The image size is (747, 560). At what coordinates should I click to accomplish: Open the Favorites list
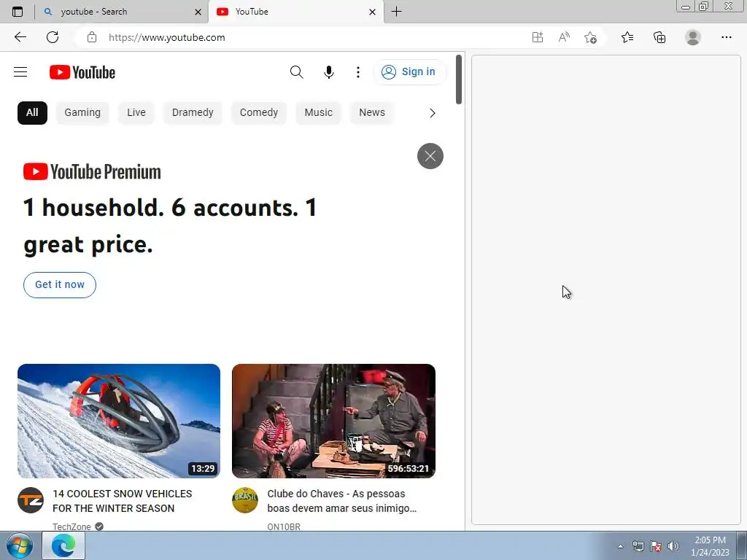pyautogui.click(x=627, y=37)
